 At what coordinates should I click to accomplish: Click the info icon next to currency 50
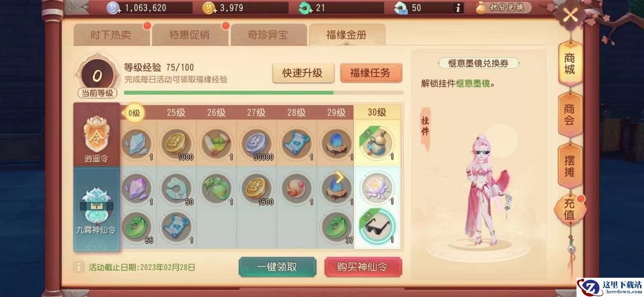[458, 8]
